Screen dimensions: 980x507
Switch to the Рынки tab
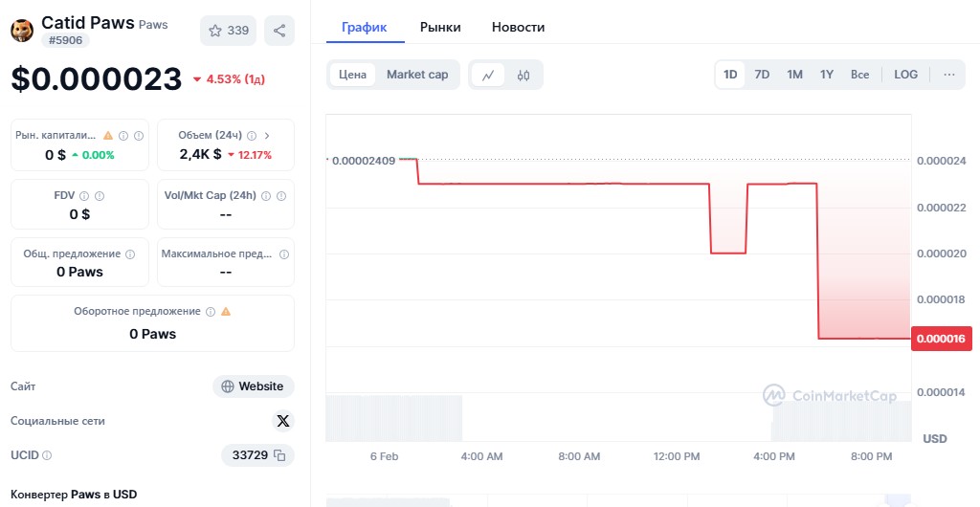(x=440, y=28)
